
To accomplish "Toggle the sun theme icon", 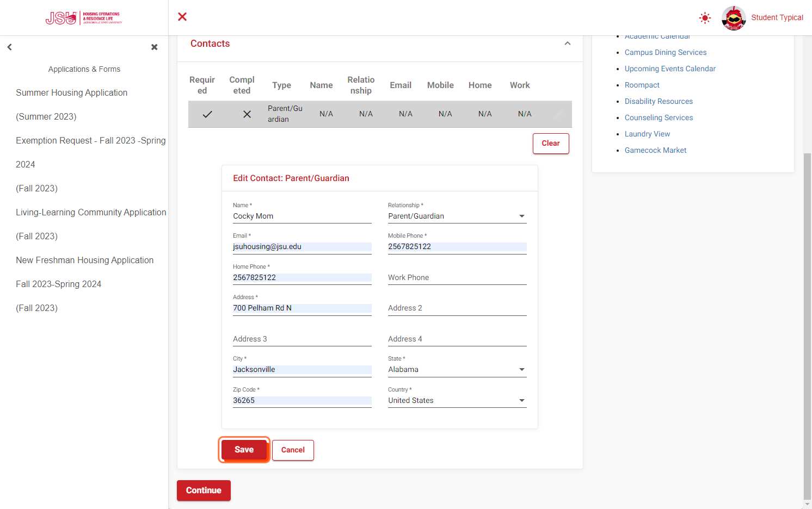I will tap(705, 18).
